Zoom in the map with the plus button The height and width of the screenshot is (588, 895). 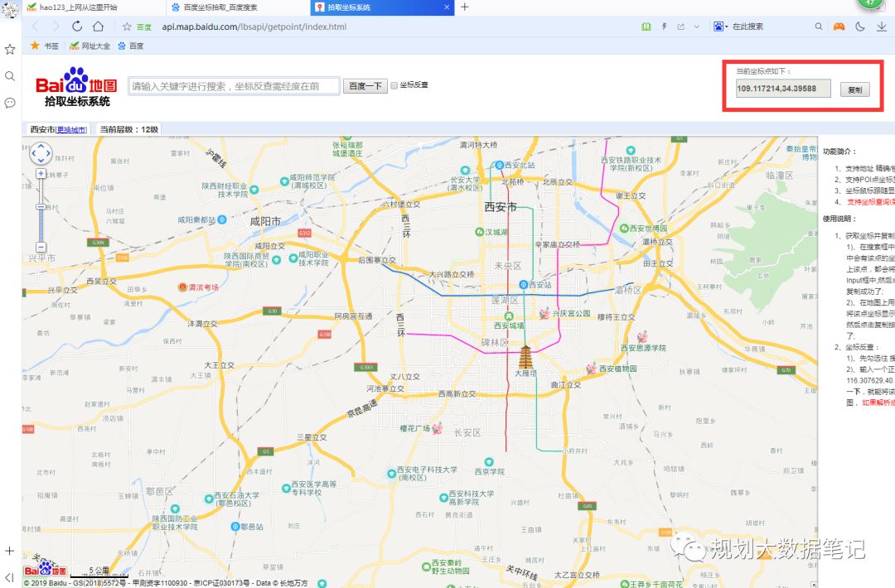41,173
